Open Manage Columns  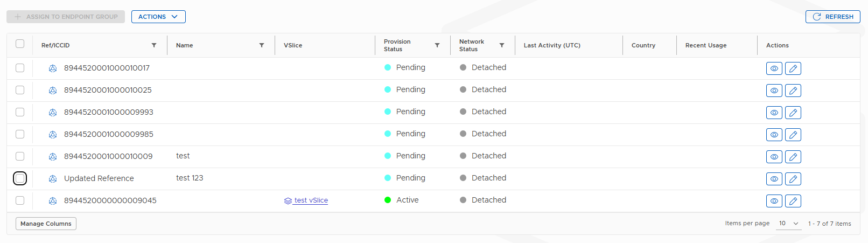[x=46, y=224]
